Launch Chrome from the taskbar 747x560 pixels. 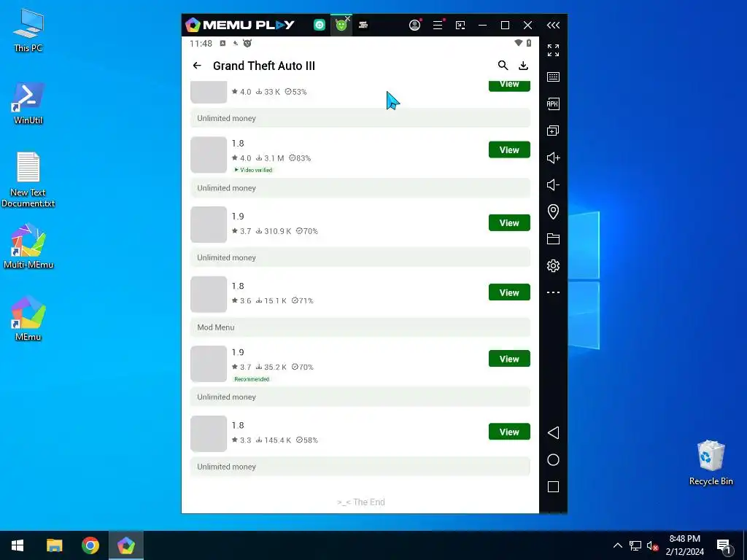point(90,545)
